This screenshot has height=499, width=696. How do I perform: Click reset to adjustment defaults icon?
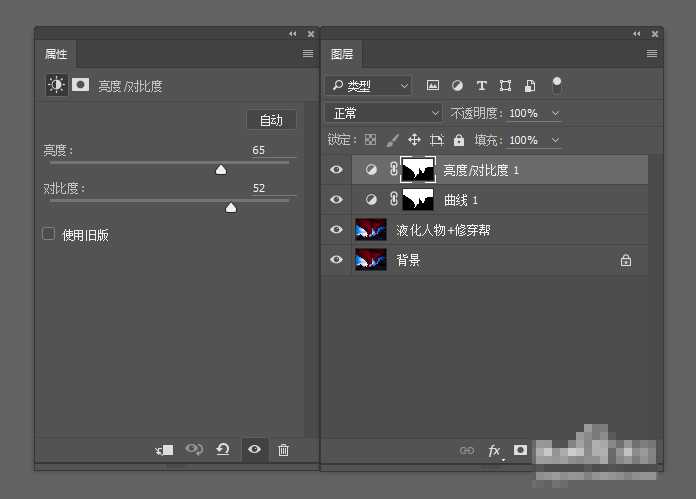223,450
